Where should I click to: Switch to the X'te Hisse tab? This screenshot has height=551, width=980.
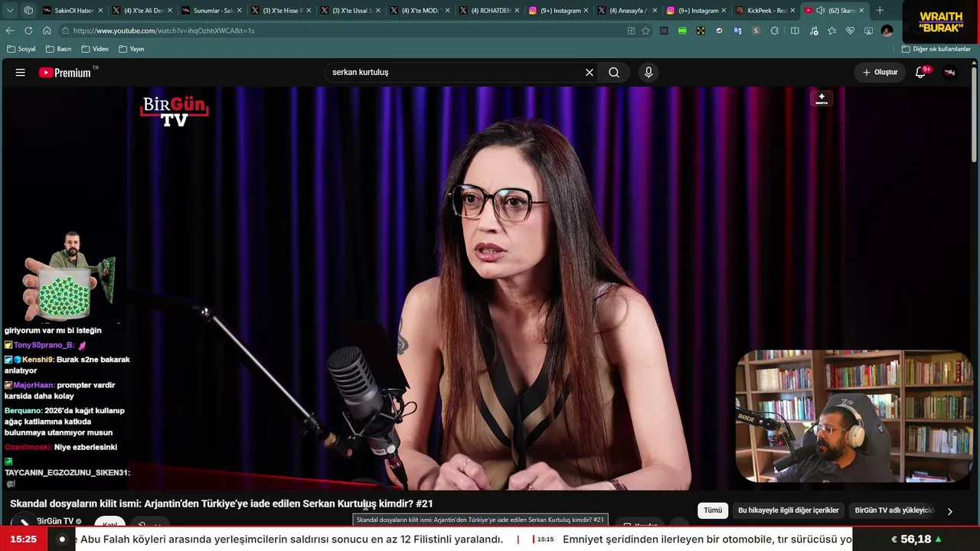281,11
